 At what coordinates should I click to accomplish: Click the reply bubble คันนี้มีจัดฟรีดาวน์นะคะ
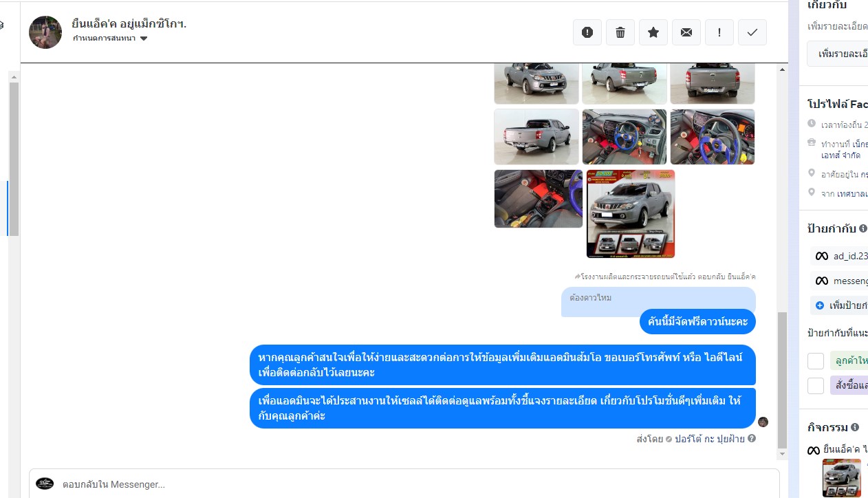[697, 321]
